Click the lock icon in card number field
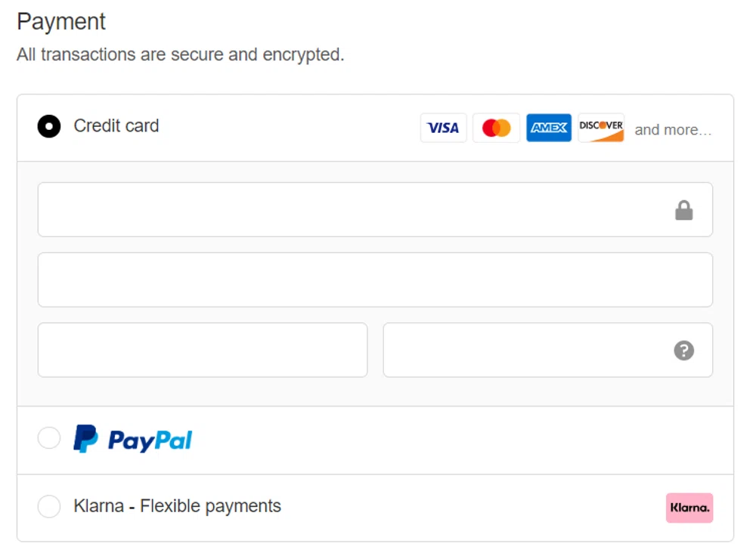756x559 pixels. (x=684, y=209)
